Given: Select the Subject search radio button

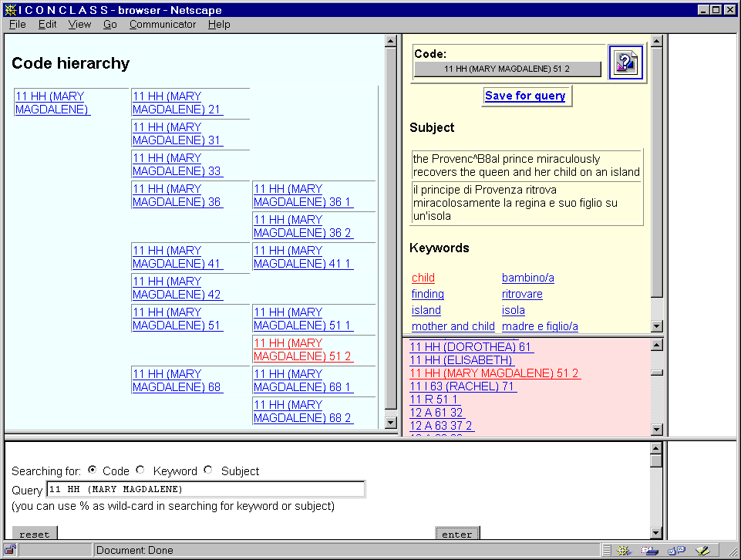Looking at the screenshot, I should (207, 470).
